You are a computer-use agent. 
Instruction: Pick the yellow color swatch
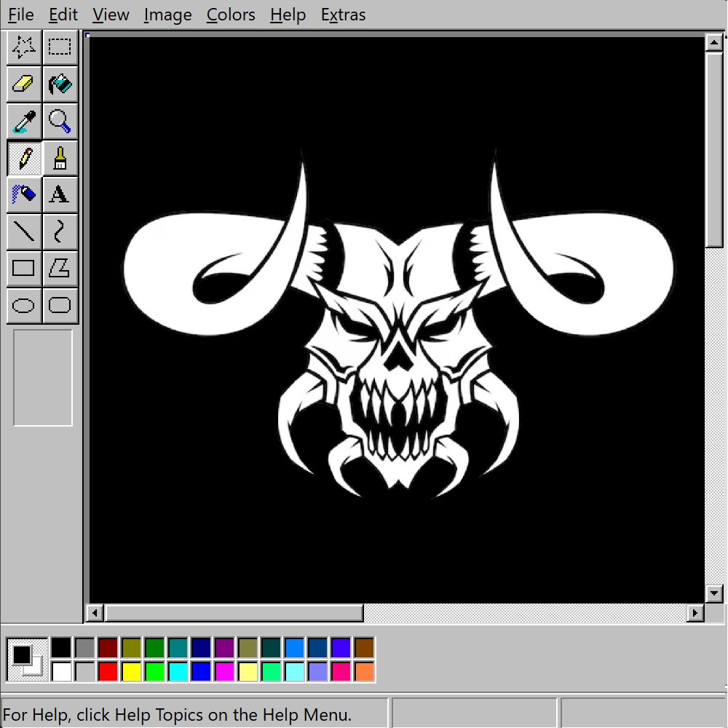(x=131, y=671)
